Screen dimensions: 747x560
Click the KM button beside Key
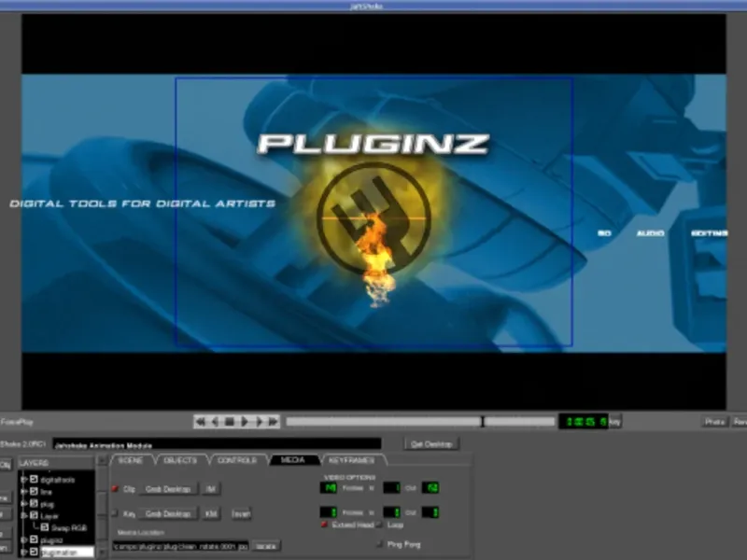coord(211,514)
